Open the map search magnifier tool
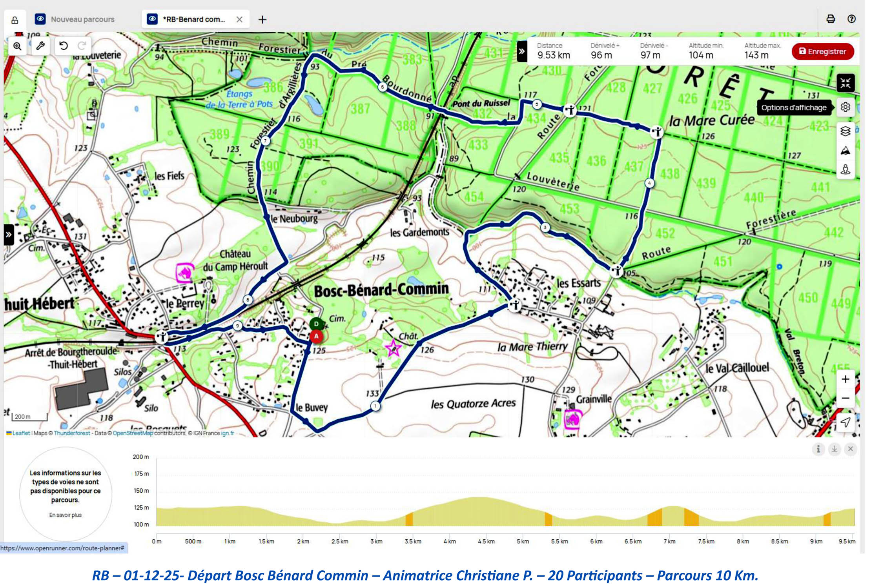 (x=17, y=46)
